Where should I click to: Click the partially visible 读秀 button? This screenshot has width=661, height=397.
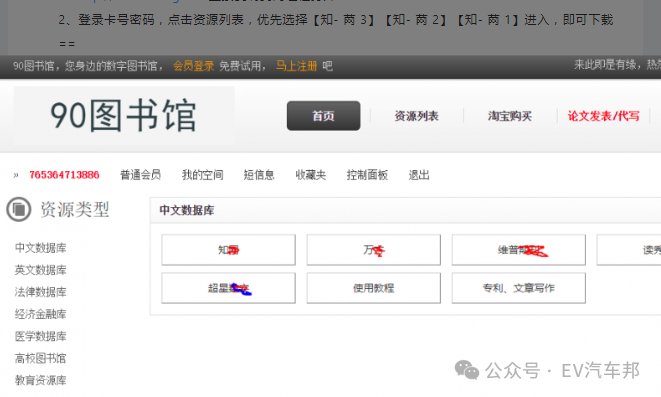629,249
